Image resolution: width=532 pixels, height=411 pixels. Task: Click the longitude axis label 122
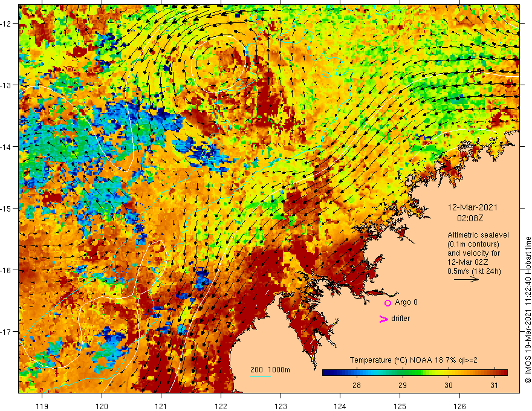(221, 406)
